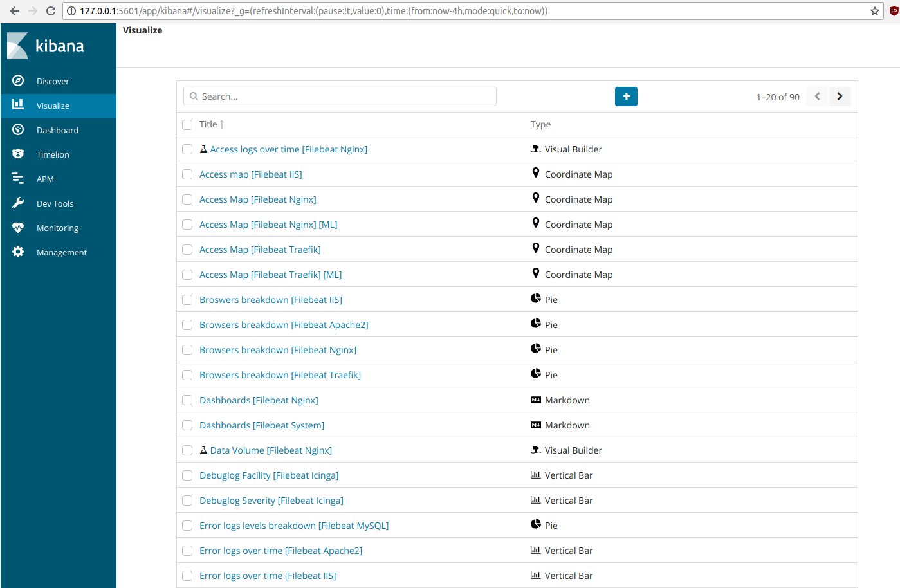Image resolution: width=900 pixels, height=588 pixels.
Task: Click the map pin icon for Access Map [Filebeat Traefik] [ML]
Action: 535,273
